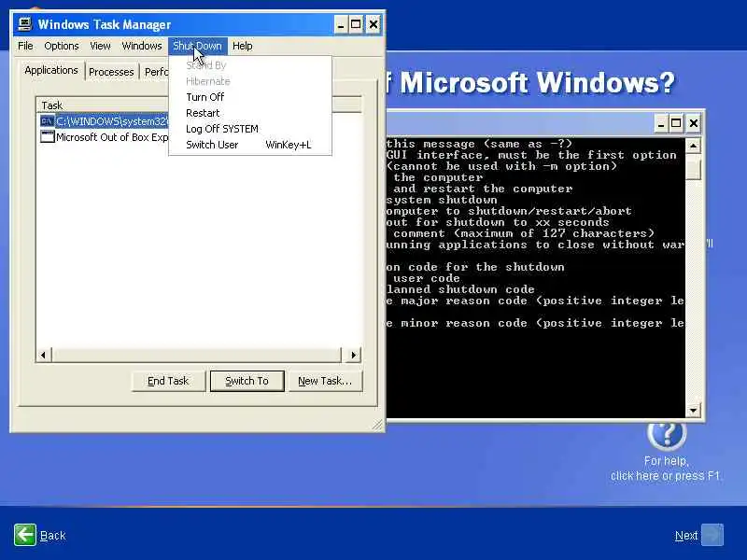Close the command prompt window

click(x=694, y=124)
